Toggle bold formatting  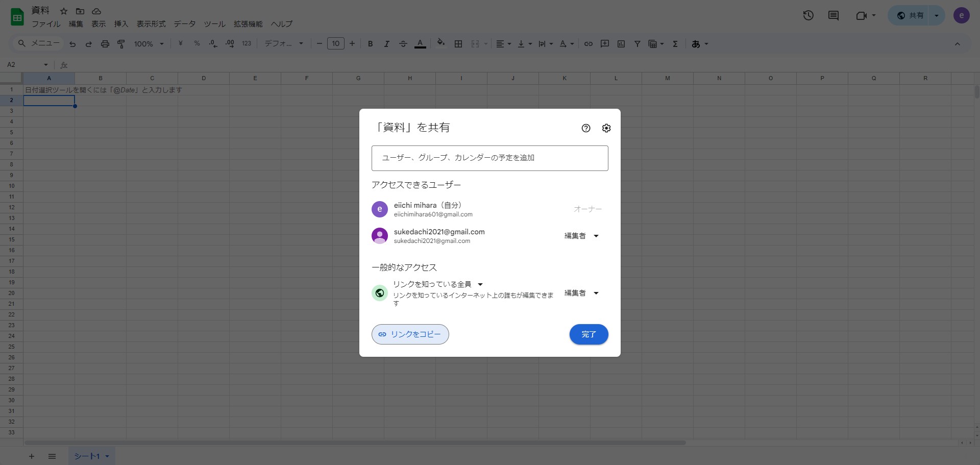click(371, 44)
